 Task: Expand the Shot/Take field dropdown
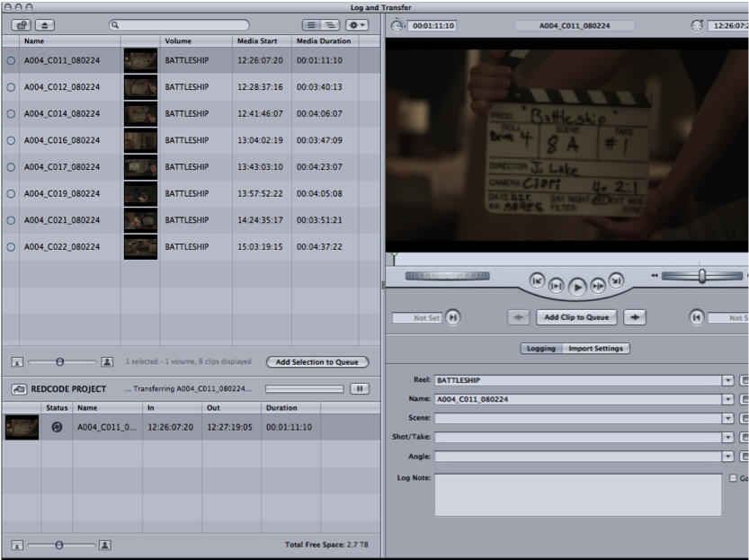727,438
